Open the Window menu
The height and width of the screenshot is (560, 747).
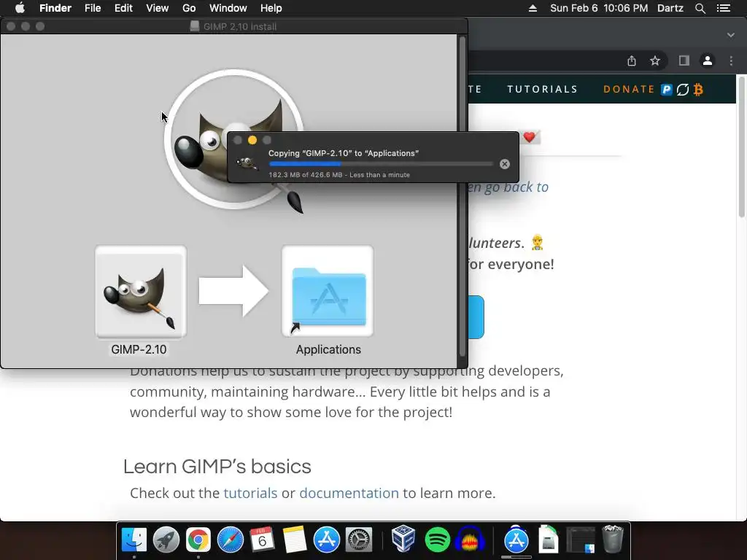tap(228, 8)
